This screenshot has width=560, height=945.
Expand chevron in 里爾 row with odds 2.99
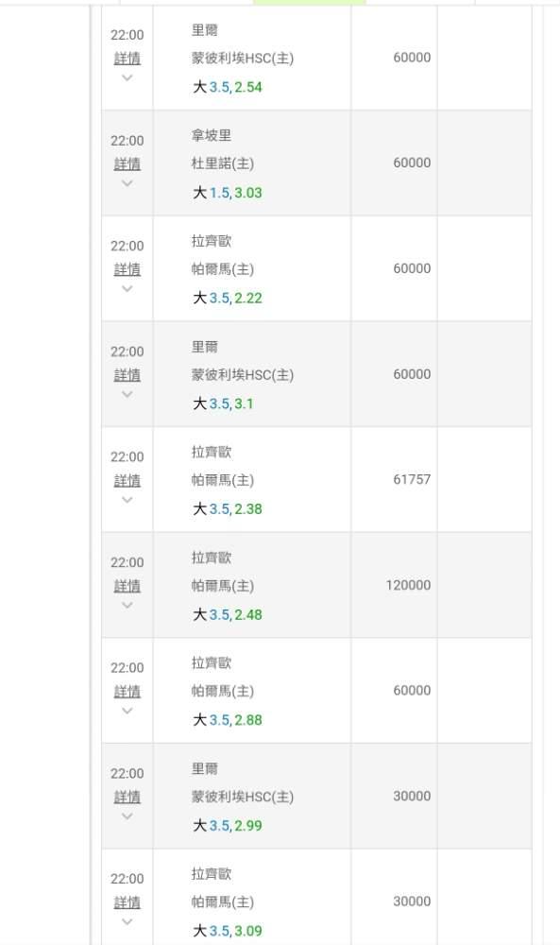pyautogui.click(x=127, y=816)
